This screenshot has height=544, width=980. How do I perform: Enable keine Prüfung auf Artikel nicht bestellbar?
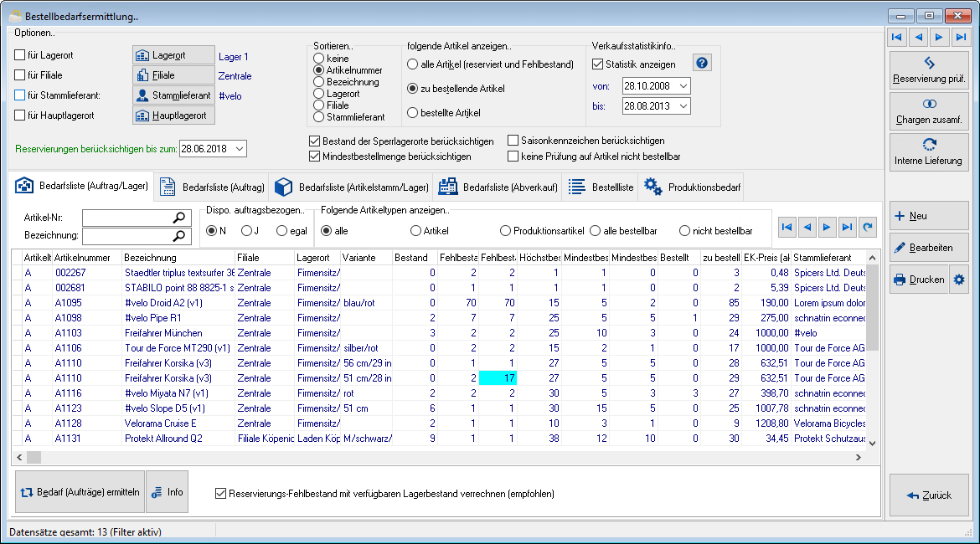[x=513, y=157]
